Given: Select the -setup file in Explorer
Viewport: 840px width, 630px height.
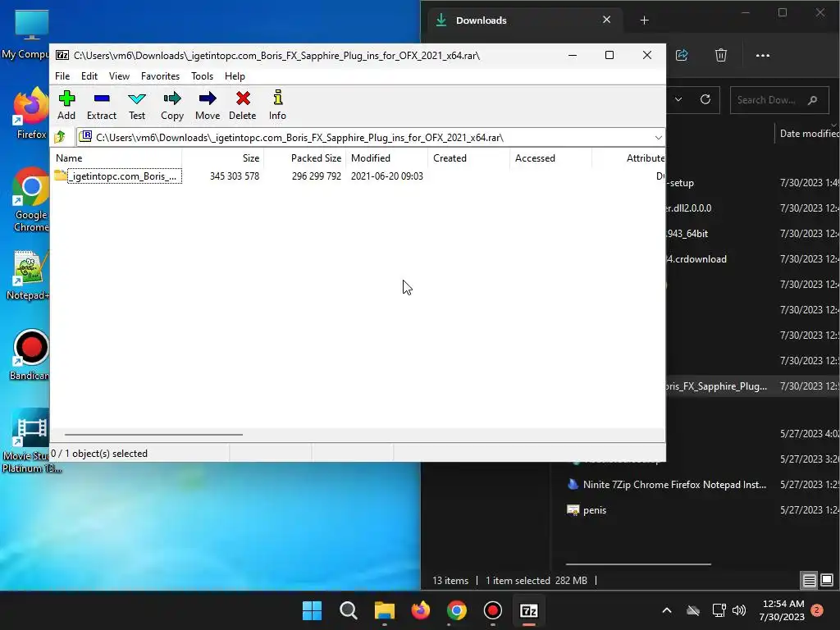Looking at the screenshot, I should pos(682,183).
